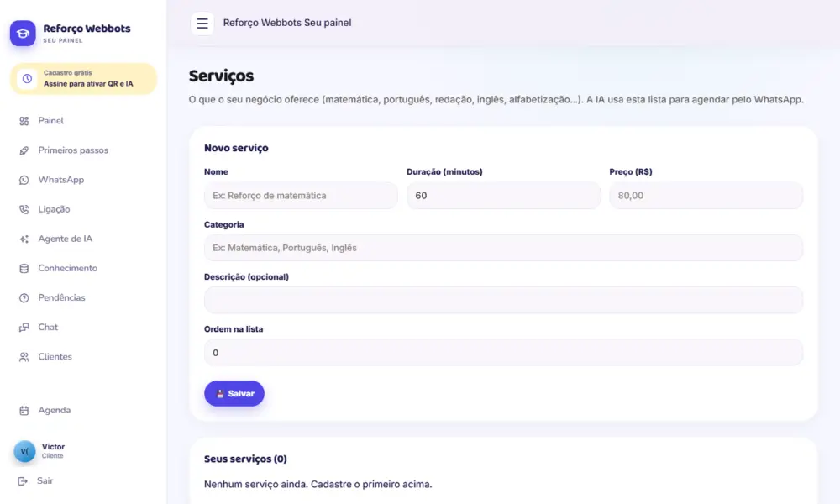Click the WhatsApp icon in the sidebar
The height and width of the screenshot is (504, 840).
pyautogui.click(x=24, y=180)
